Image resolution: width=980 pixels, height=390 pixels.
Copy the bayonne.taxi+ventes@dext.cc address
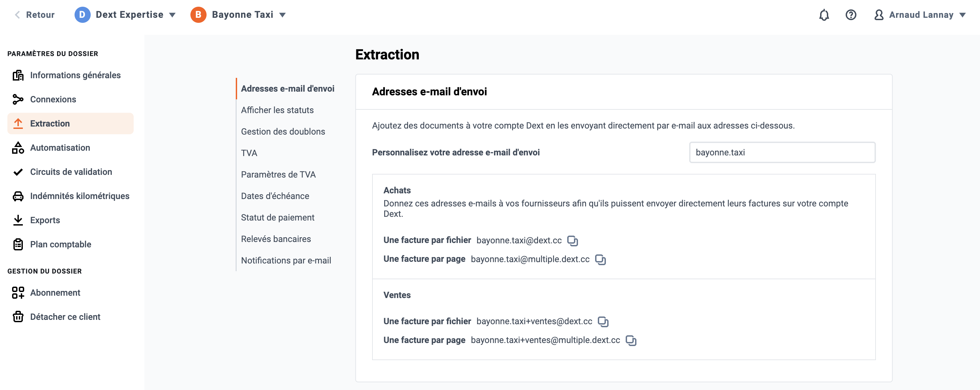pyautogui.click(x=603, y=322)
